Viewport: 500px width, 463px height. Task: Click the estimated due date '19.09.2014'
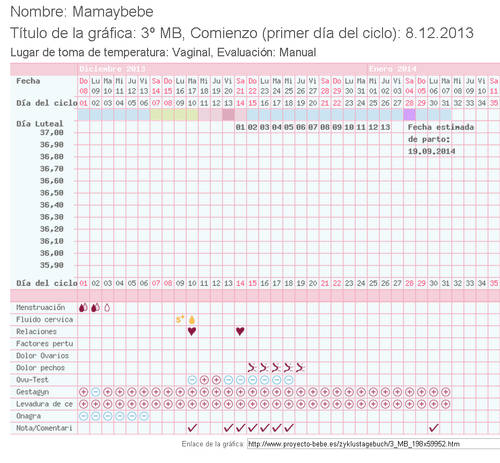[x=431, y=151]
